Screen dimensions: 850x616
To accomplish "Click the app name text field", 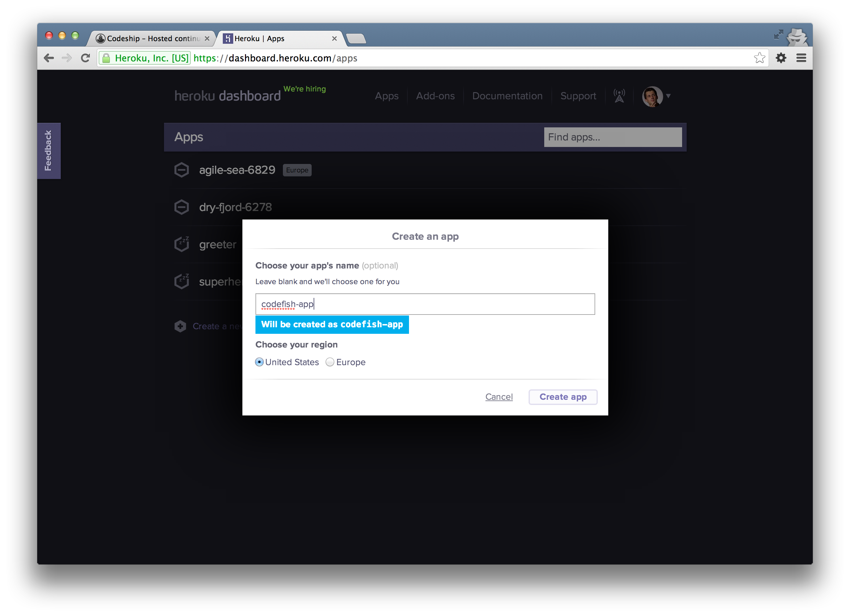I will (425, 304).
